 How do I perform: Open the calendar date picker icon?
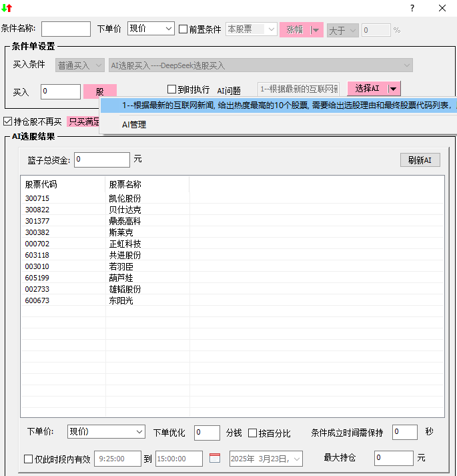pos(215,459)
